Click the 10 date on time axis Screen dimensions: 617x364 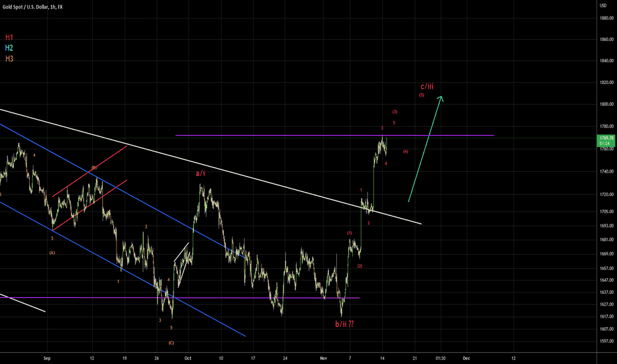221,358
